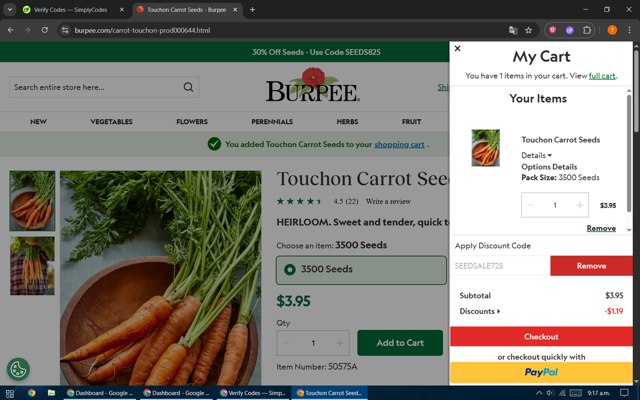Open Chrome from the taskbar pin
The height and width of the screenshot is (400, 640).
31,393
